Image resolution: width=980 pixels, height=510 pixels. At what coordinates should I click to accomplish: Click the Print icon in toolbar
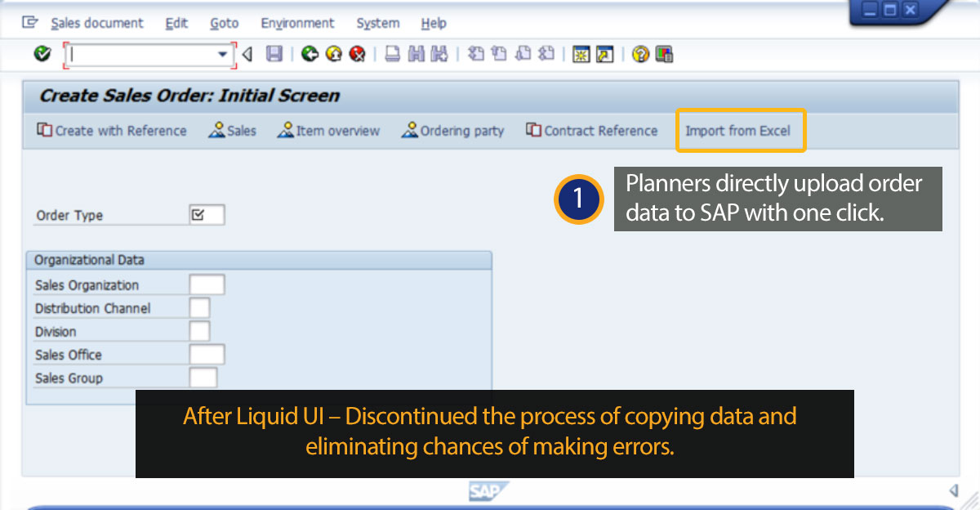coord(393,54)
